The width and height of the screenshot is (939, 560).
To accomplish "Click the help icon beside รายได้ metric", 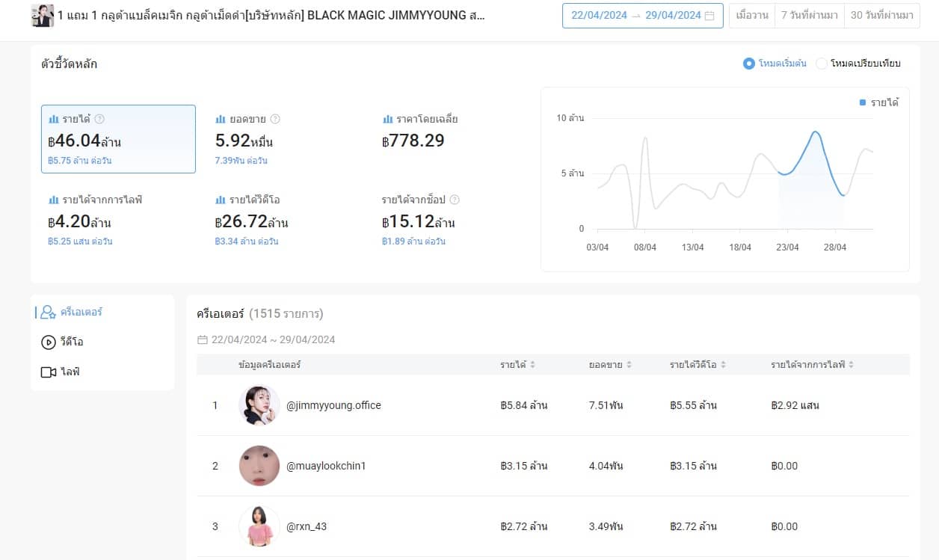I will [99, 119].
